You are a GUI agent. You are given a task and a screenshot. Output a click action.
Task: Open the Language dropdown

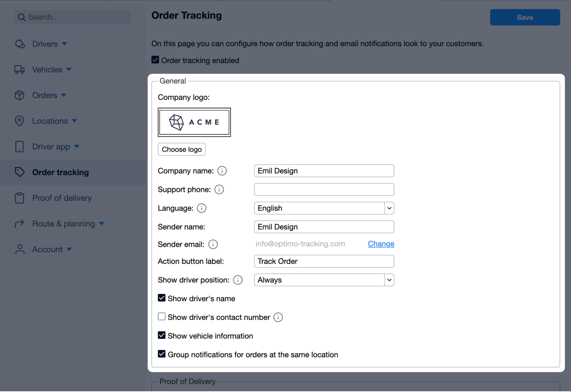pyautogui.click(x=324, y=208)
